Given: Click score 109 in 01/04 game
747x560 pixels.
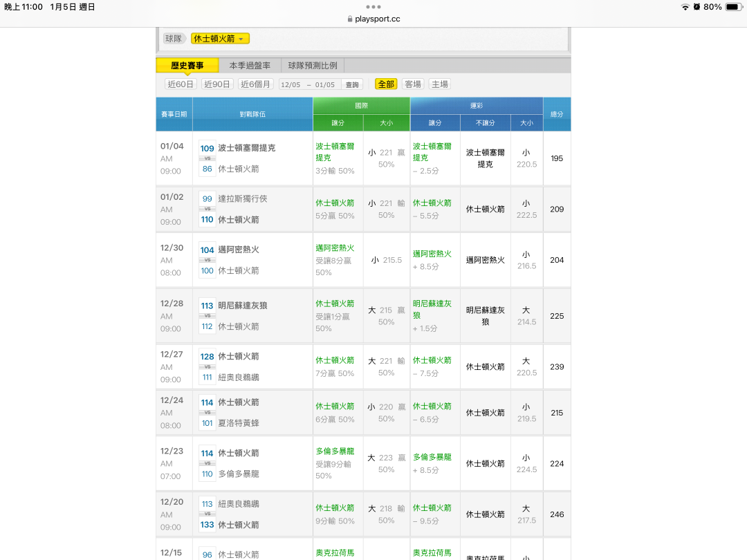Looking at the screenshot, I should click(x=207, y=149).
